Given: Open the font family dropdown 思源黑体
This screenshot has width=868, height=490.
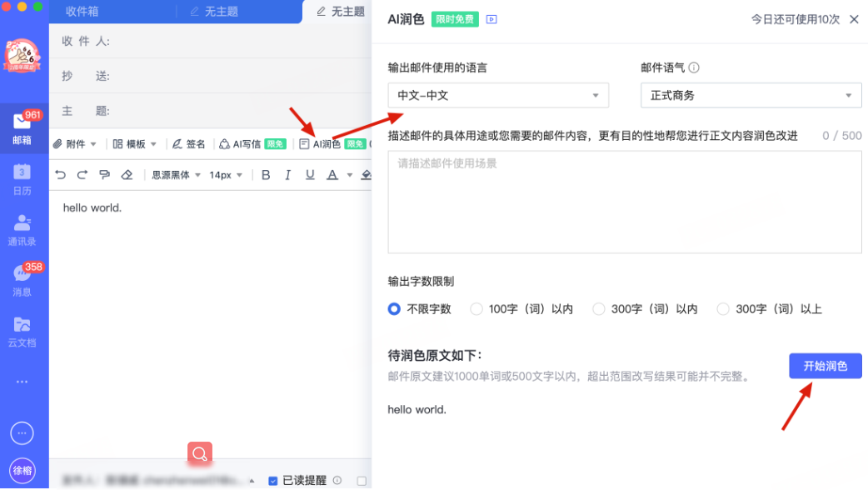Looking at the screenshot, I should pyautogui.click(x=176, y=175).
